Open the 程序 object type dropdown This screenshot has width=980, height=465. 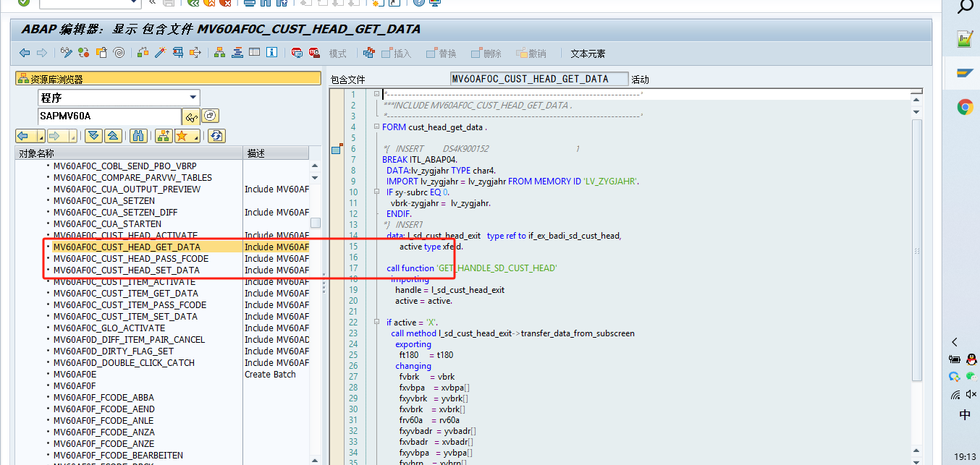193,98
